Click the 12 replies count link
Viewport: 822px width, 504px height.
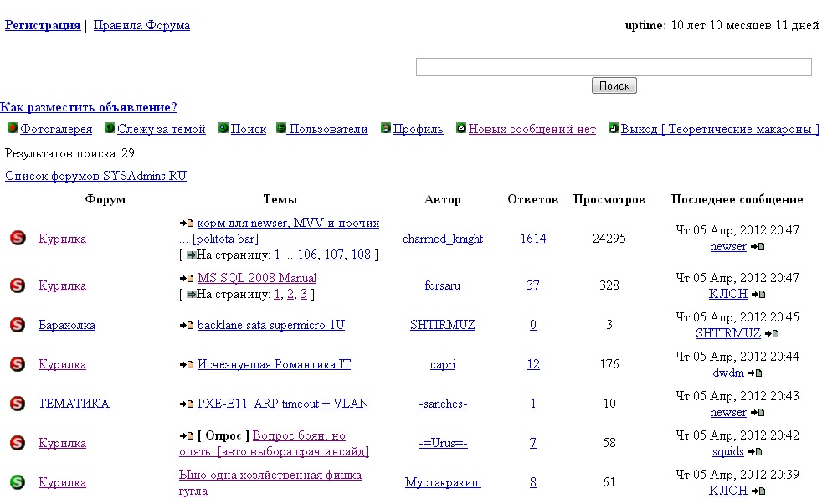(533, 364)
